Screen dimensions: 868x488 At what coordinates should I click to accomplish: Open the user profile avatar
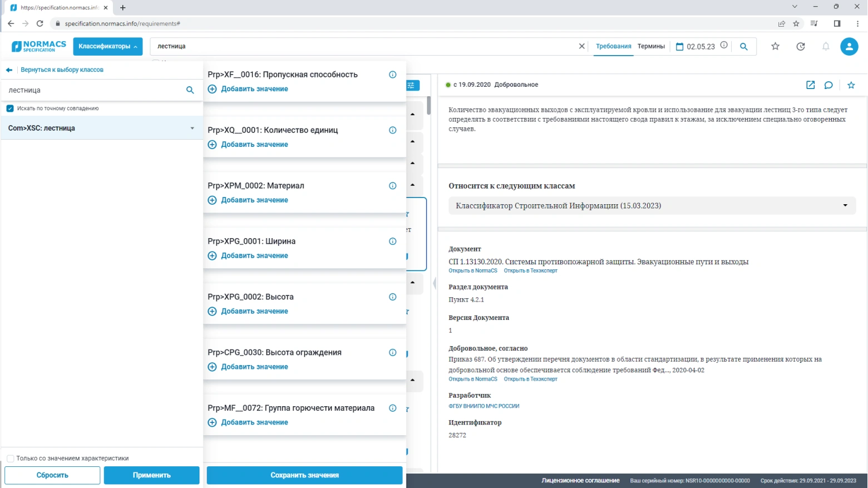point(849,47)
